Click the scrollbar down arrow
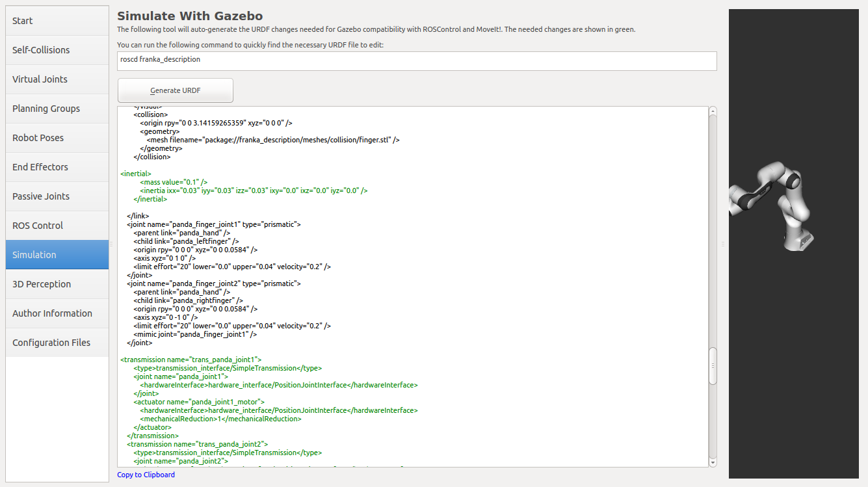The width and height of the screenshot is (868, 487). [x=713, y=462]
